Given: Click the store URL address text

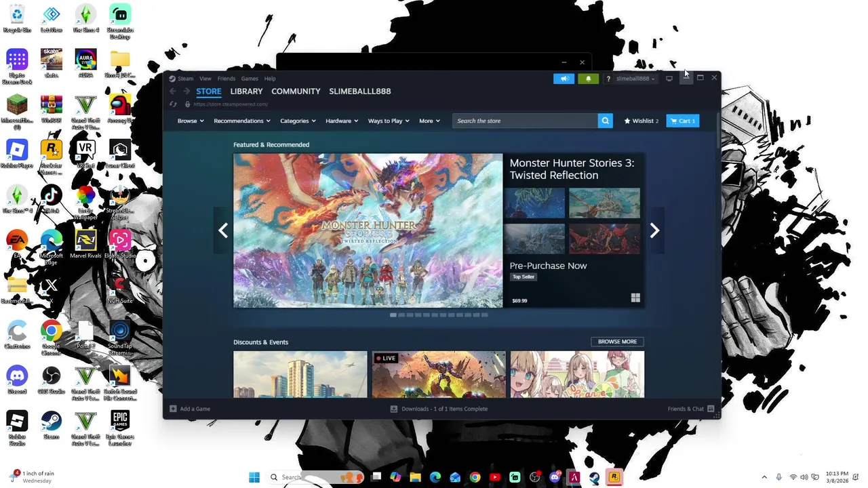Looking at the screenshot, I should [x=231, y=104].
